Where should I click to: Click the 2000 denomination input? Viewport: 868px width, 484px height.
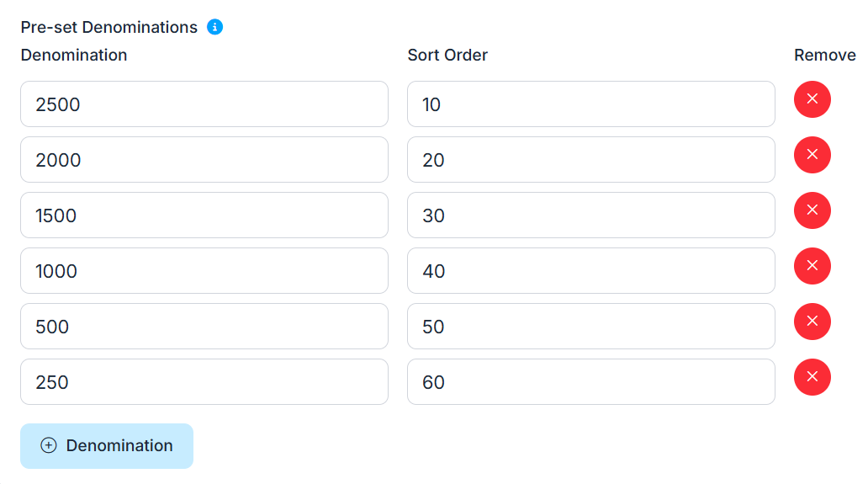(204, 160)
